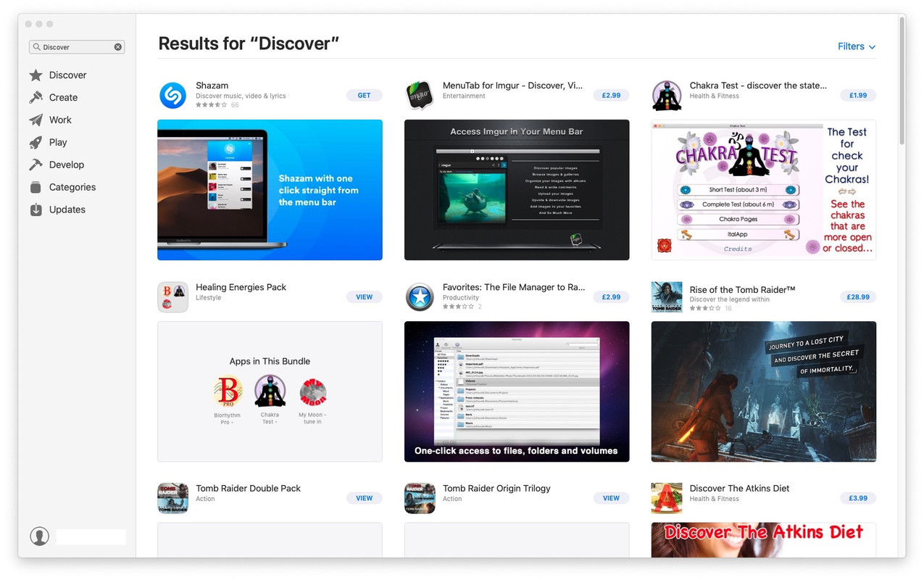Image resolution: width=924 pixels, height=580 pixels.
Task: Go to Updates in the sidebar
Action: [x=67, y=210]
